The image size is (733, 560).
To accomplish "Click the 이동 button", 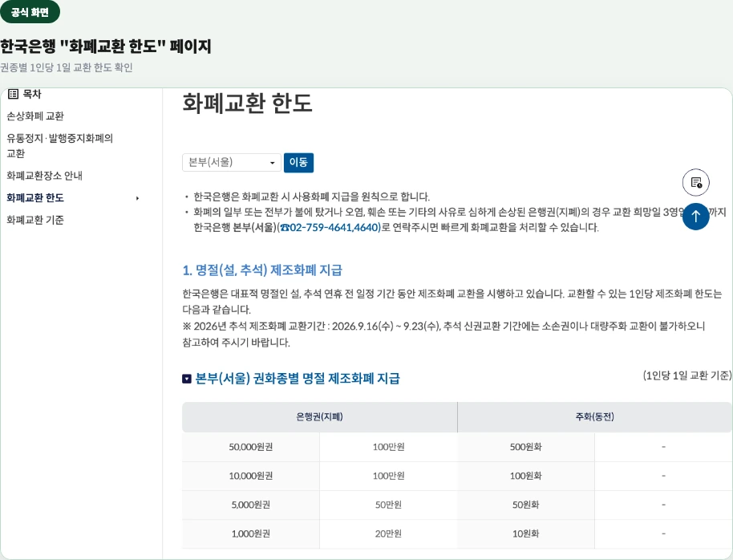I will (x=298, y=162).
